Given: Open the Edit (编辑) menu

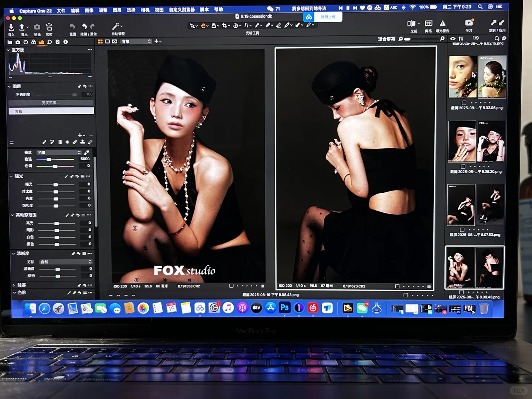Looking at the screenshot, I should pos(75,11).
